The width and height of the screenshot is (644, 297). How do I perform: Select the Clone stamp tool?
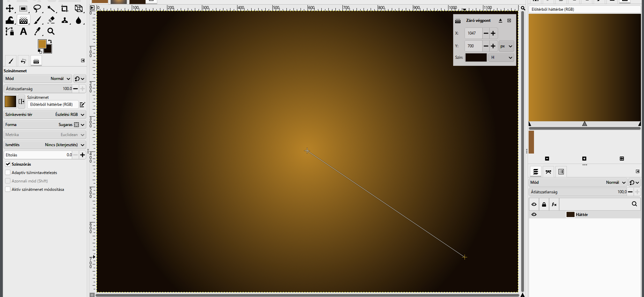[x=65, y=20]
